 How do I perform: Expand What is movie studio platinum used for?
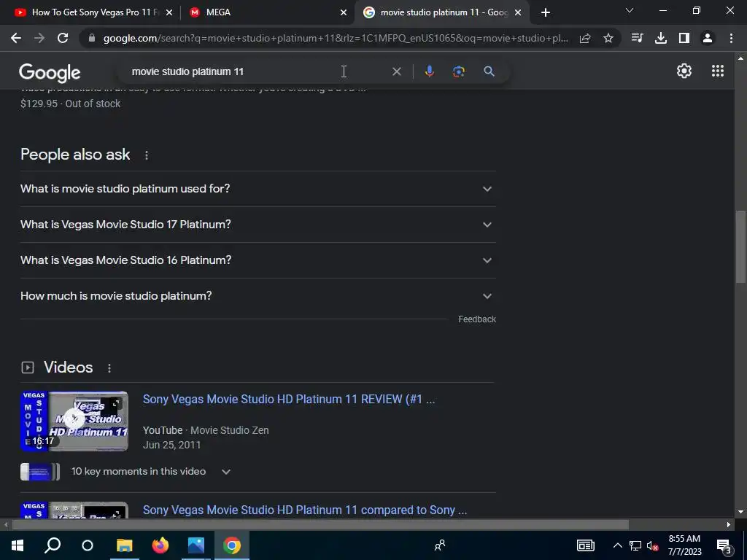click(258, 189)
